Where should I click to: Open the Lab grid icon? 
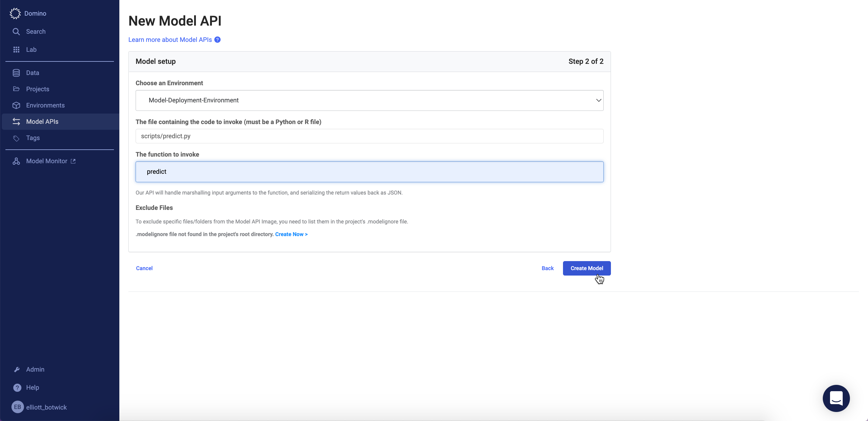(16, 49)
